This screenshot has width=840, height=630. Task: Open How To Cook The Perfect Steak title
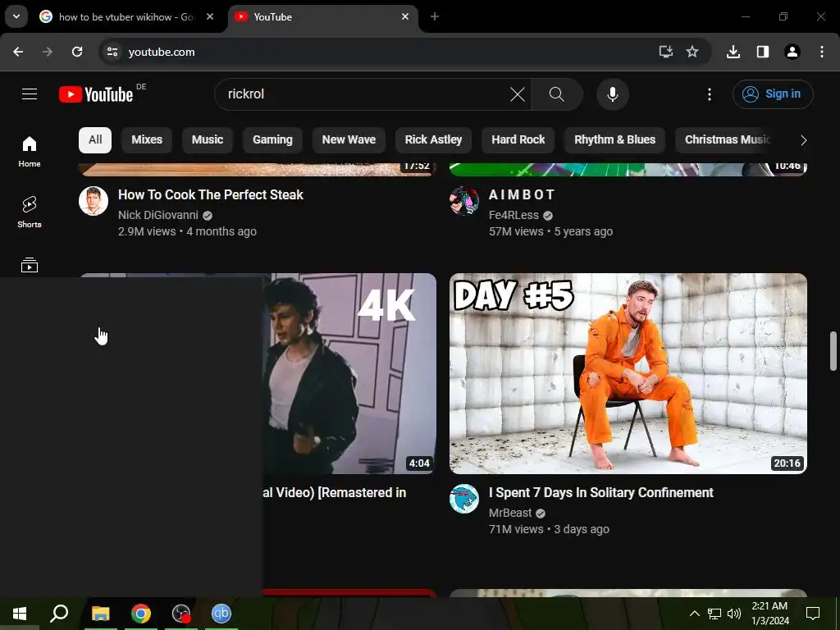211,194
